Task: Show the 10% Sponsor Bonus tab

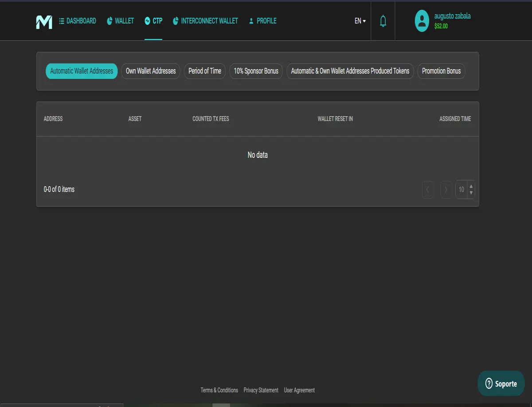Action: coord(256,71)
